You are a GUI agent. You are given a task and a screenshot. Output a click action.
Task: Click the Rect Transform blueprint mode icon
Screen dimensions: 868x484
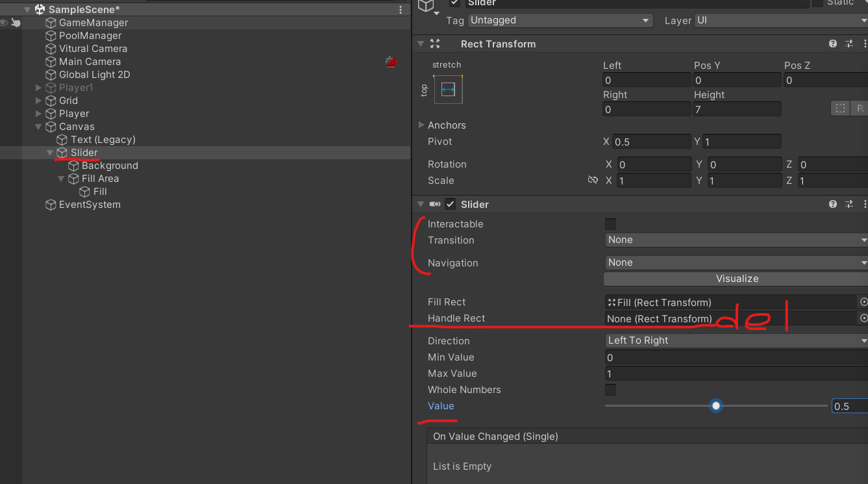pos(840,108)
